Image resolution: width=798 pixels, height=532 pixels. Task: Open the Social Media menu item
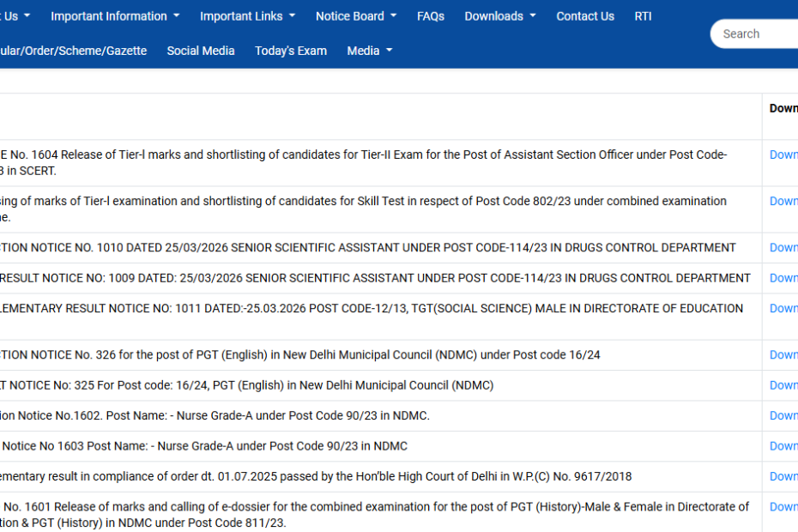(x=201, y=51)
